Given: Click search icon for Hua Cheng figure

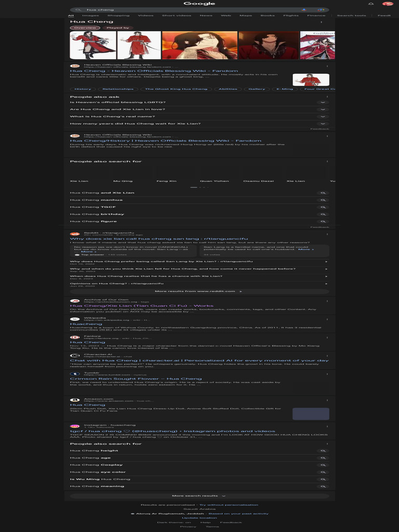Looking at the screenshot, I should click(x=323, y=221).
